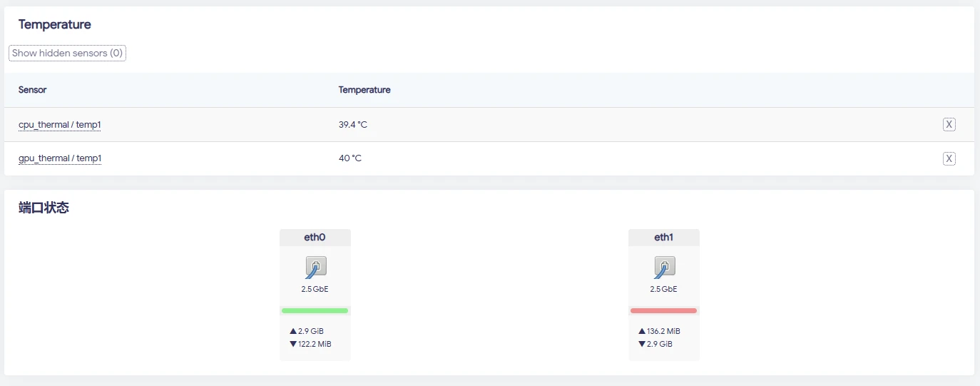Click the eth0 Ethernet port icon

click(316, 268)
